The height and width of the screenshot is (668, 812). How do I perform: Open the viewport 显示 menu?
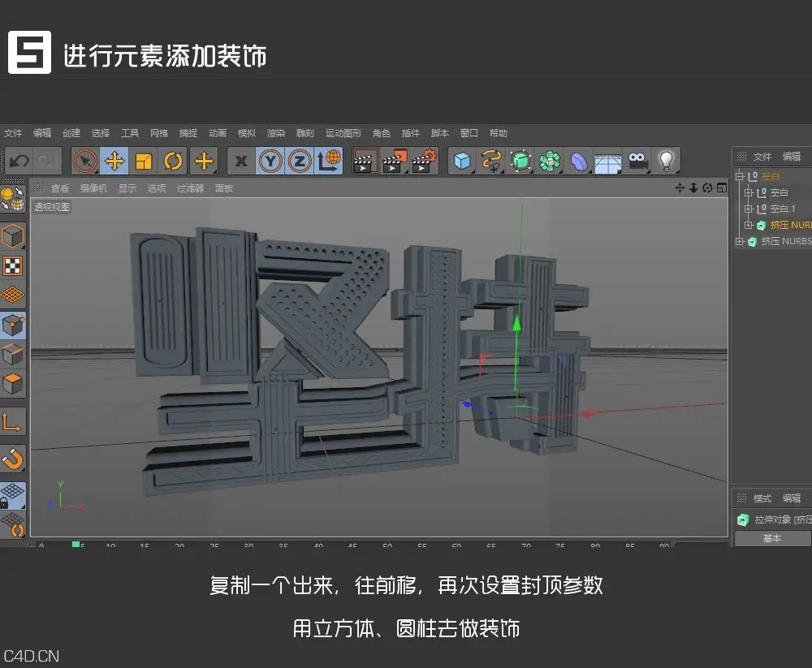coord(127,188)
